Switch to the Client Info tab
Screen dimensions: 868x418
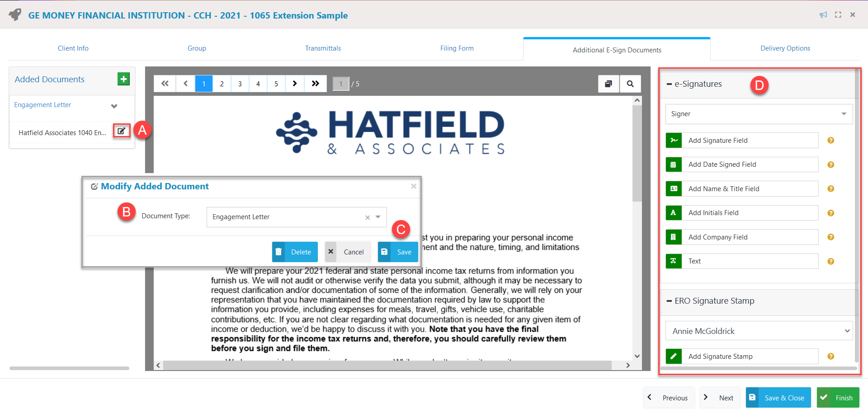click(x=73, y=48)
